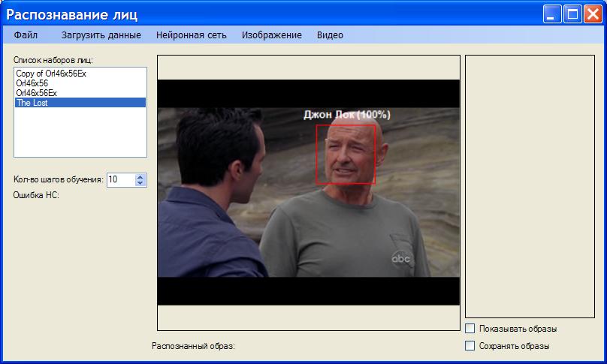The width and height of the screenshot is (607, 364).
Task: Increase training steps with up arrow
Action: pyautogui.click(x=140, y=177)
